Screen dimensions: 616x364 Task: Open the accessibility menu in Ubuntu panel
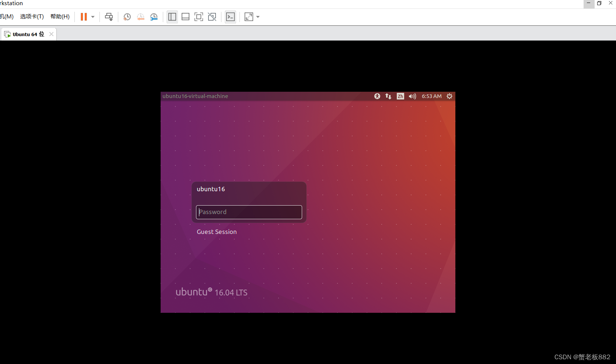(377, 96)
